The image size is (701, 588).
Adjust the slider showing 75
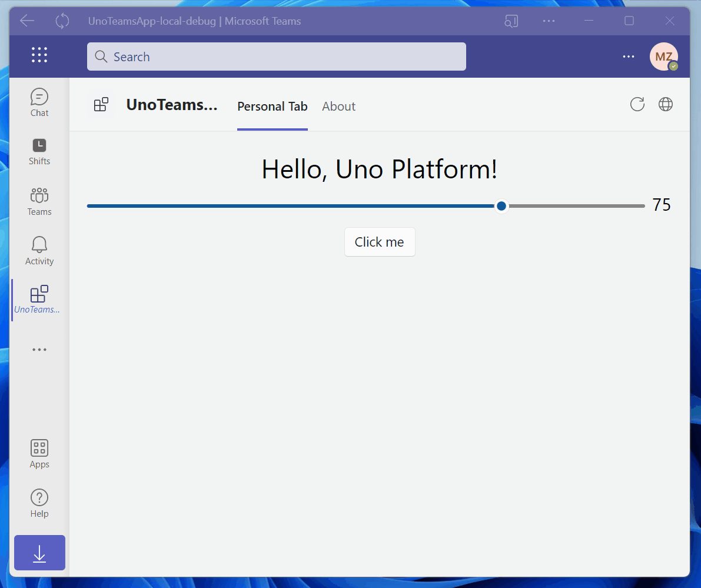click(501, 205)
